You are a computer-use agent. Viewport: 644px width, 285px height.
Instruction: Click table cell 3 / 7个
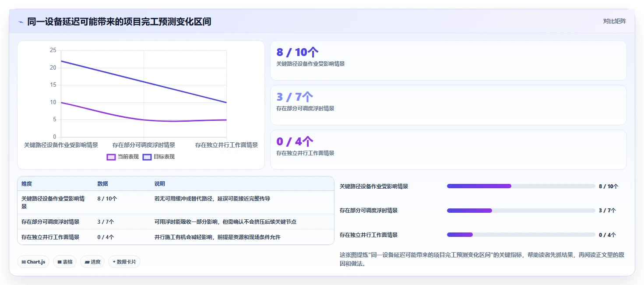click(106, 222)
